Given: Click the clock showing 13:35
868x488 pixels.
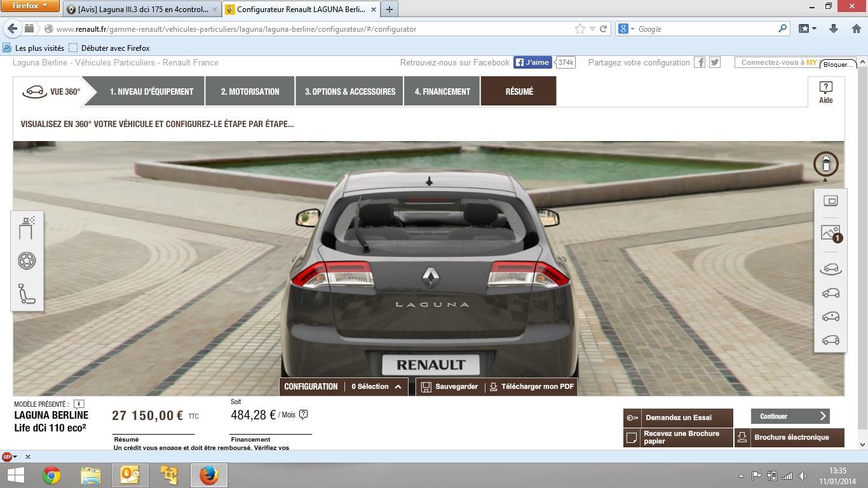Looking at the screenshot, I should coord(837,471).
